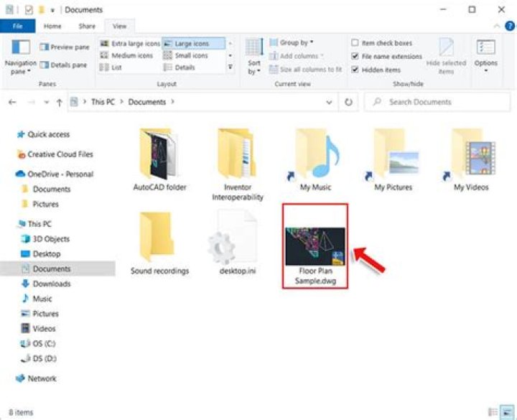Open recent locations dropdown arrow
This screenshot has height=420, width=517.
pyautogui.click(x=47, y=102)
